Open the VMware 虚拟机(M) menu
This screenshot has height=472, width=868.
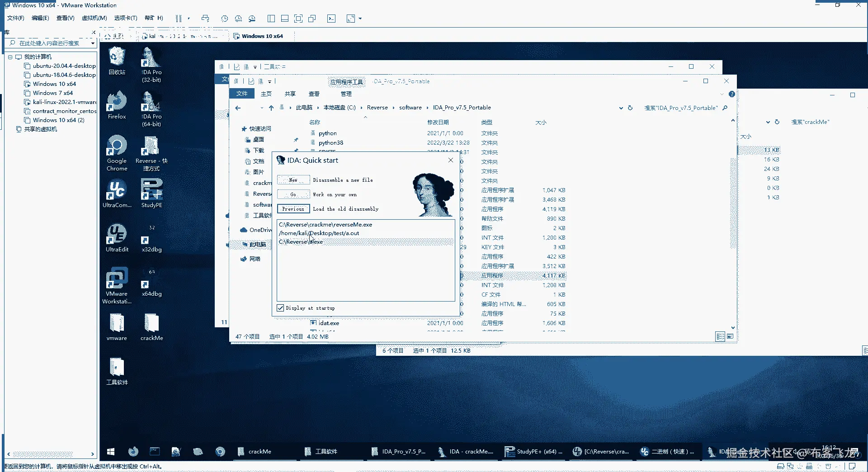[94, 18]
